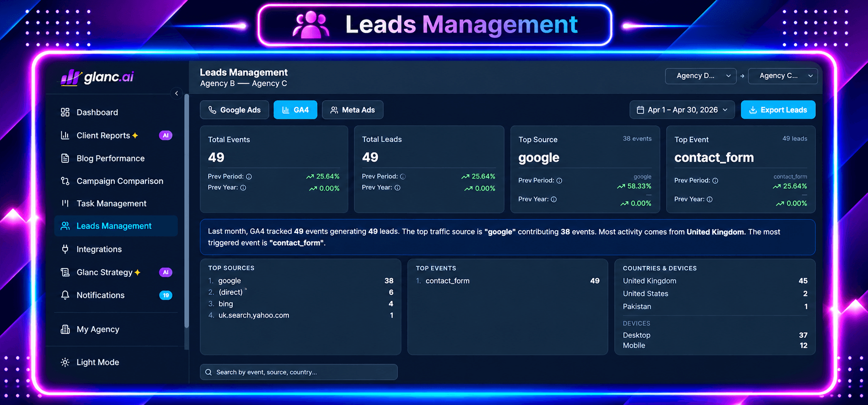Click info icon beside Top Source Prev Period
Screen dimensions: 868x405
[559, 181]
